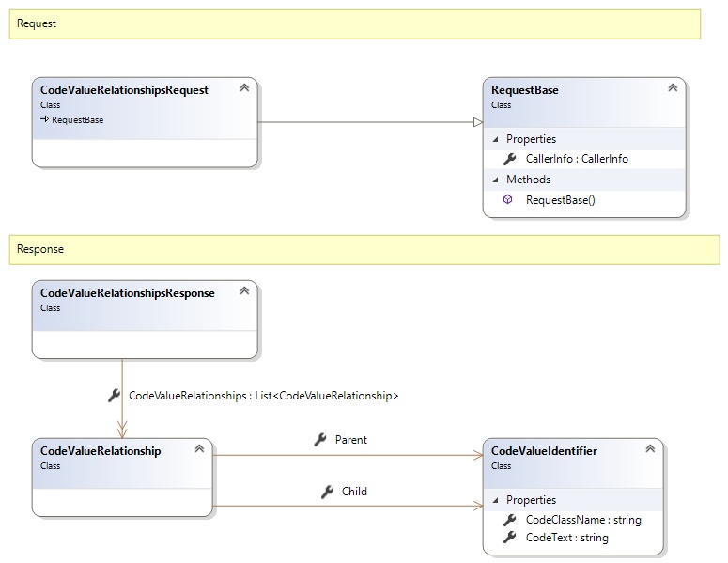Collapse the CodeValueIdentifier class chevron

pyautogui.click(x=650, y=449)
